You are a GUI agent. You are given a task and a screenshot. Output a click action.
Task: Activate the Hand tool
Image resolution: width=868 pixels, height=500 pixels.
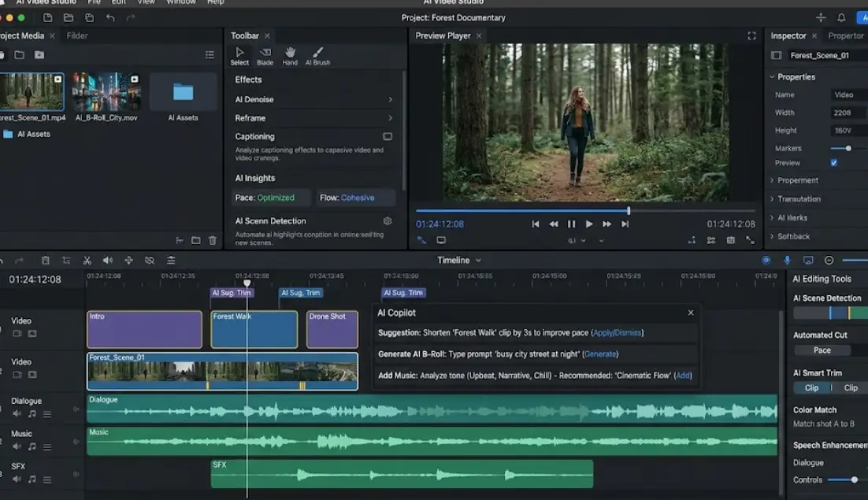tap(290, 54)
